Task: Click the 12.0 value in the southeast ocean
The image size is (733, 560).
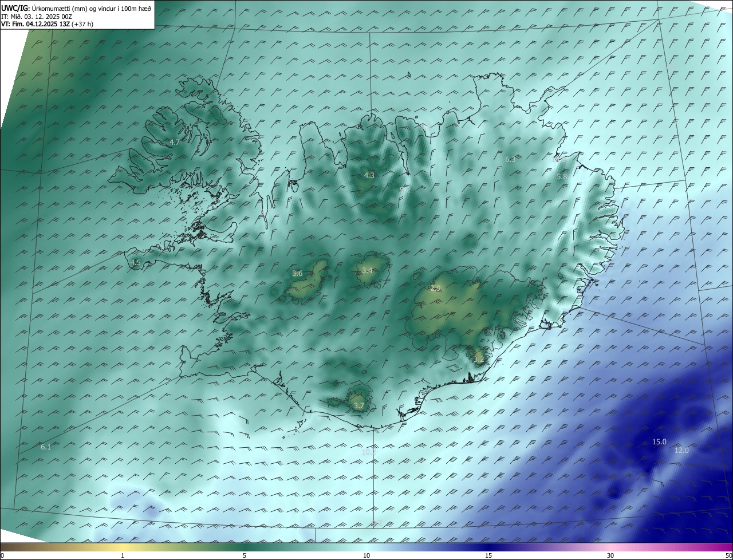Action: (x=681, y=450)
